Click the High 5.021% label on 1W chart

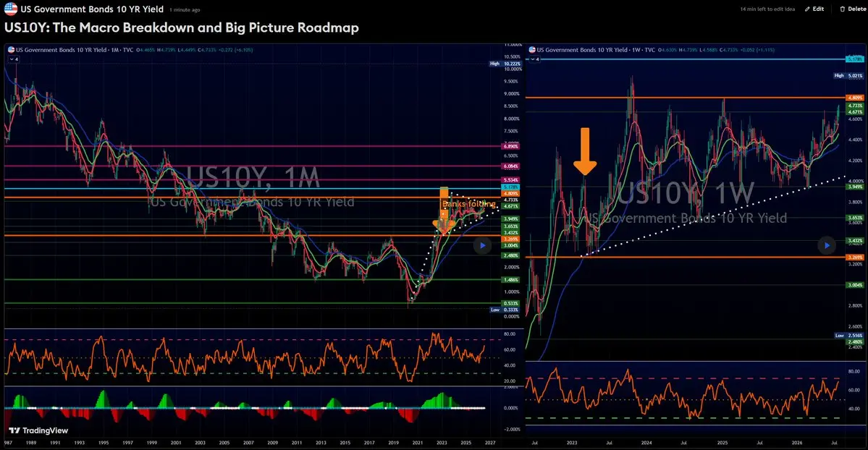point(848,75)
